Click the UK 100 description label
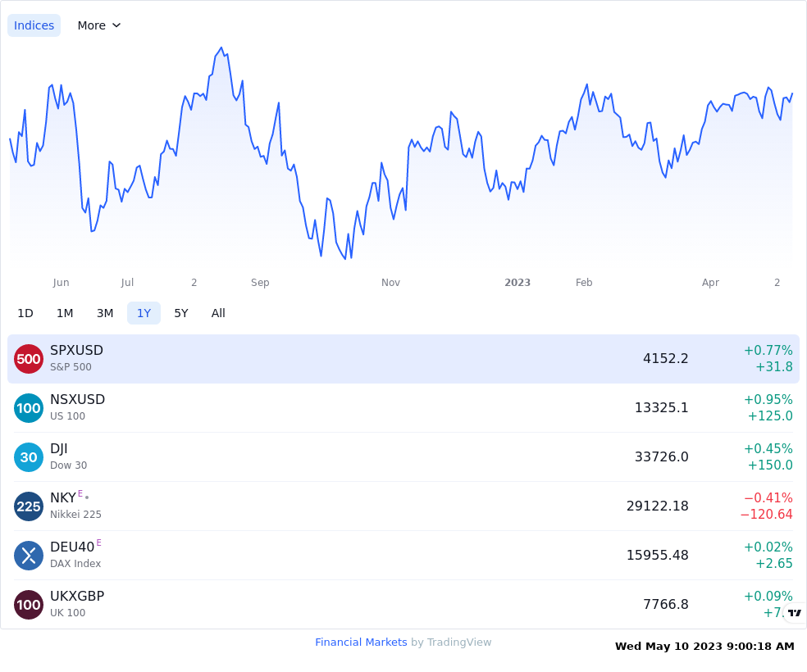Screen dimensions: 807x672 click(67, 613)
